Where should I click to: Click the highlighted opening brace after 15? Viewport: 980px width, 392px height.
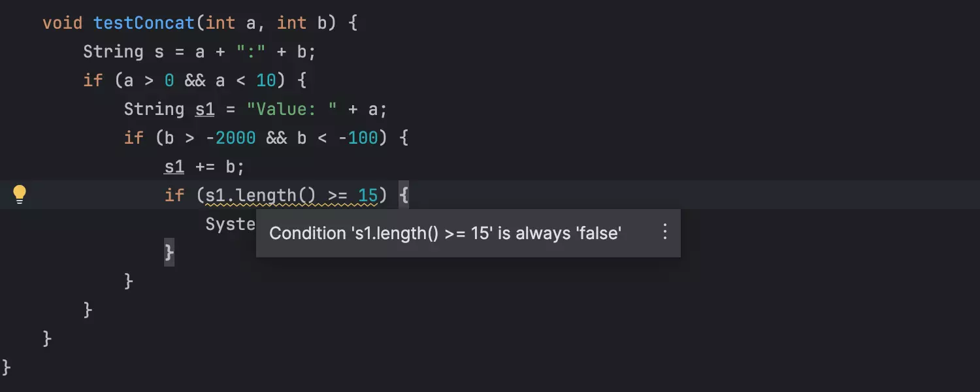tap(403, 195)
